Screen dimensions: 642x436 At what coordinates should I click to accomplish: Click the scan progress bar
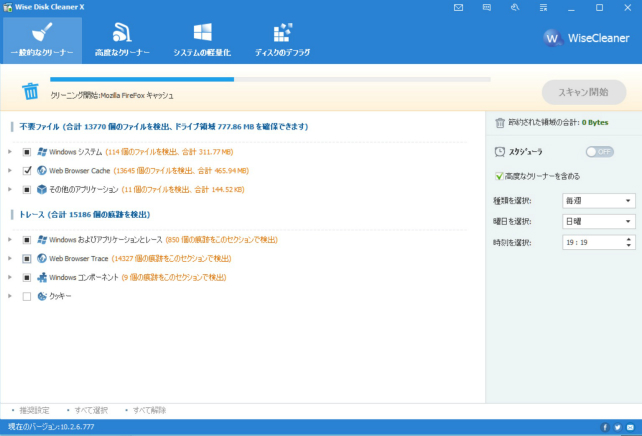tap(270, 79)
